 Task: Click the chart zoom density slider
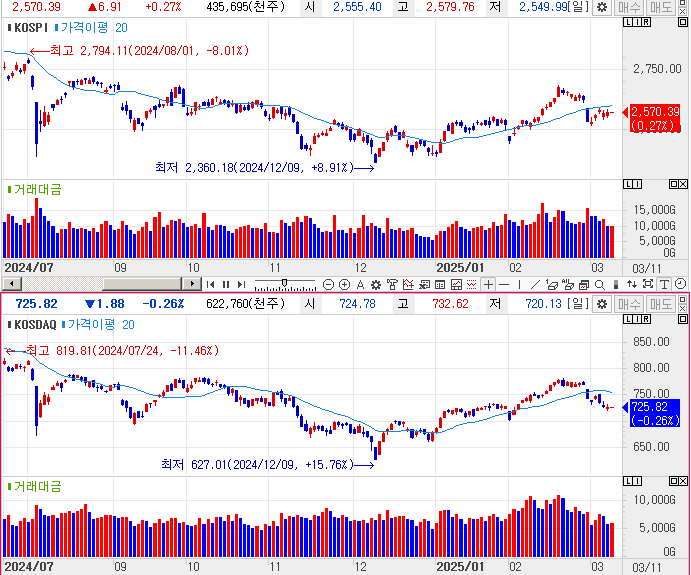pos(285,285)
